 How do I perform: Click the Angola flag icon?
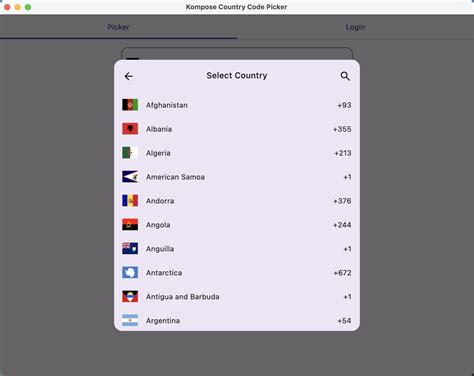click(x=130, y=225)
